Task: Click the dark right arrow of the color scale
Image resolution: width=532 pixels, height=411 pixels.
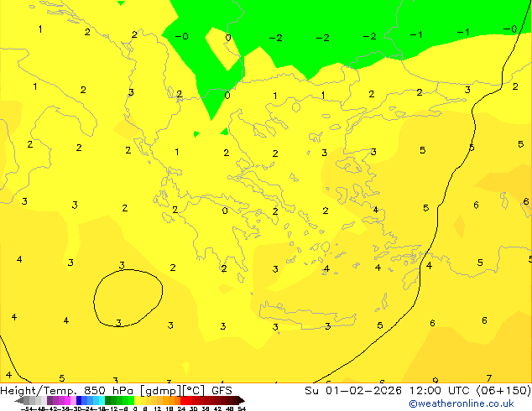Action: (242, 400)
